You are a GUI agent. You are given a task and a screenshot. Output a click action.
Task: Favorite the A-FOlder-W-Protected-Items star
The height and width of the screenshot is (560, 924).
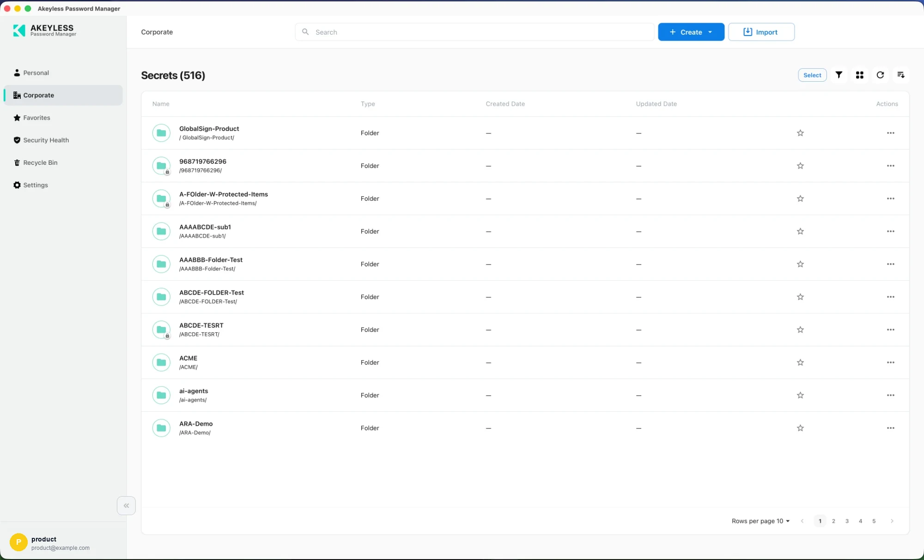pos(800,199)
